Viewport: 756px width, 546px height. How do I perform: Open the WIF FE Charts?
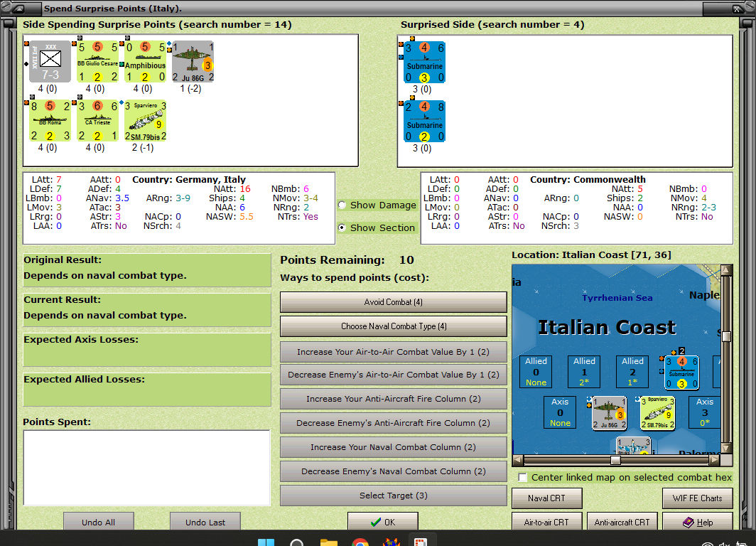698,498
